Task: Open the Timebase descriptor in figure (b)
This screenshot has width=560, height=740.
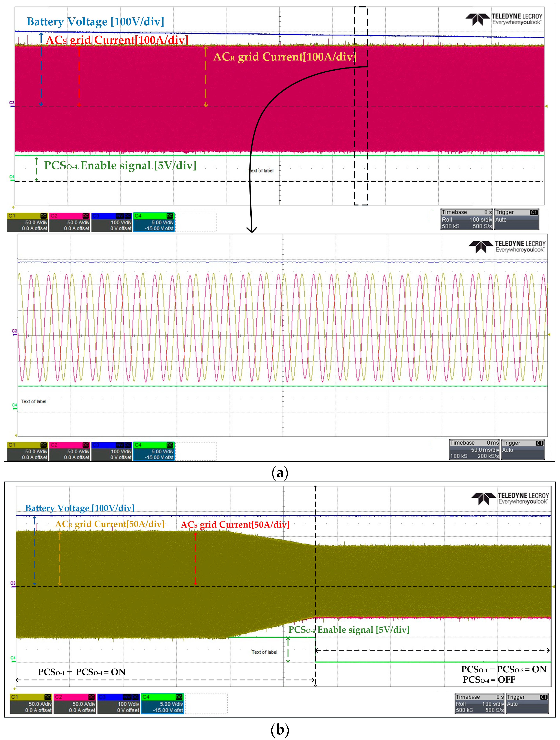Action: coord(479,704)
